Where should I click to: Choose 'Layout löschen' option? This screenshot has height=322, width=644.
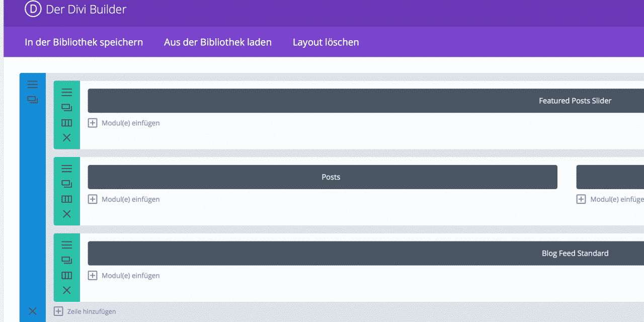click(x=326, y=42)
